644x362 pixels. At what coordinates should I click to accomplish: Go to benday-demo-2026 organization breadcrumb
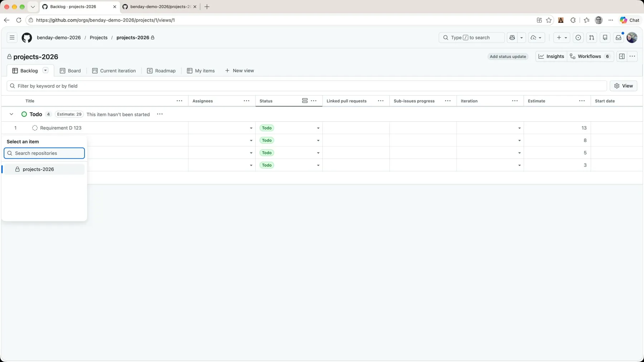coord(59,38)
